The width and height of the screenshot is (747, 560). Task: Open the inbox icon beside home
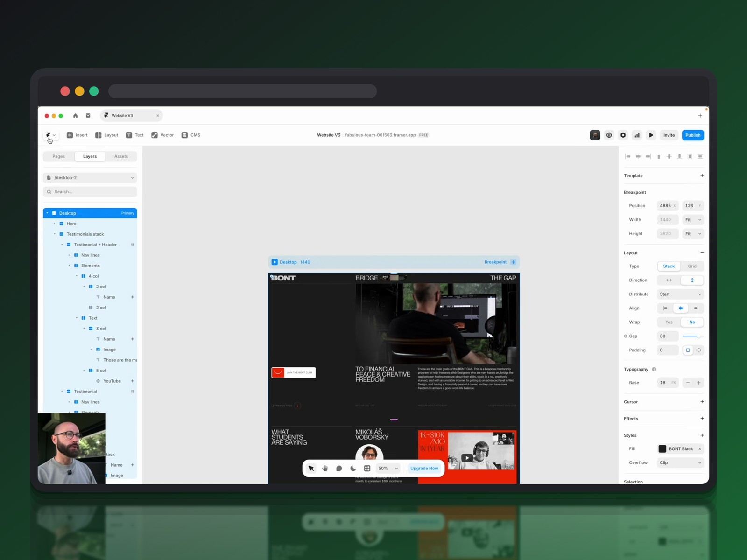click(x=88, y=116)
